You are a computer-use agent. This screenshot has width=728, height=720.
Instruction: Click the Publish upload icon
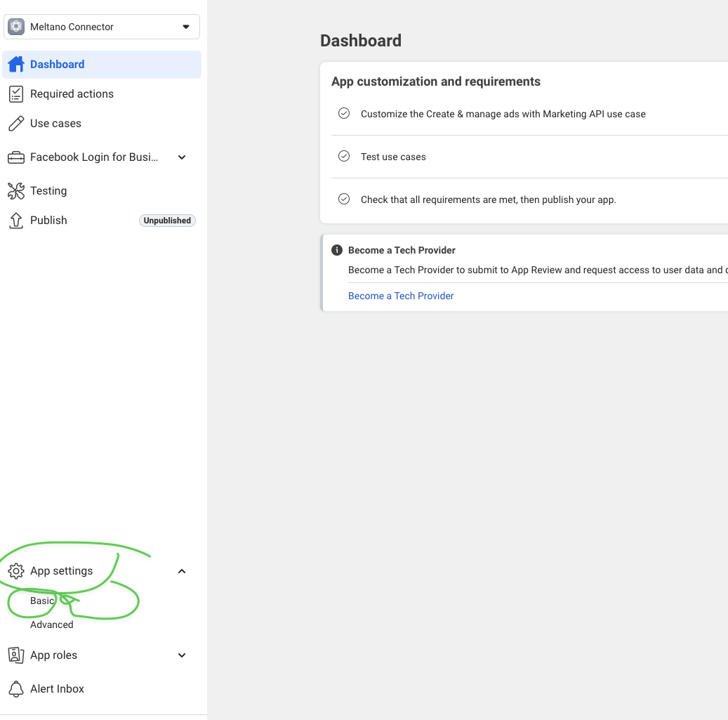pos(15,220)
